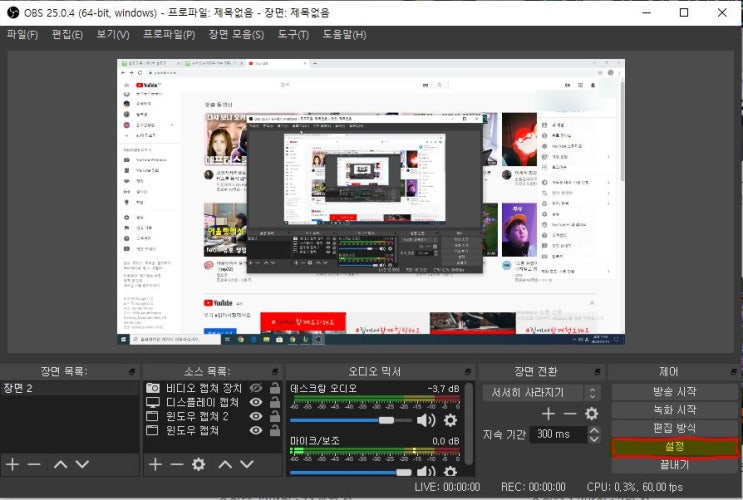743x500 pixels.
Task: Move scene up in scene list
Action: 60,464
